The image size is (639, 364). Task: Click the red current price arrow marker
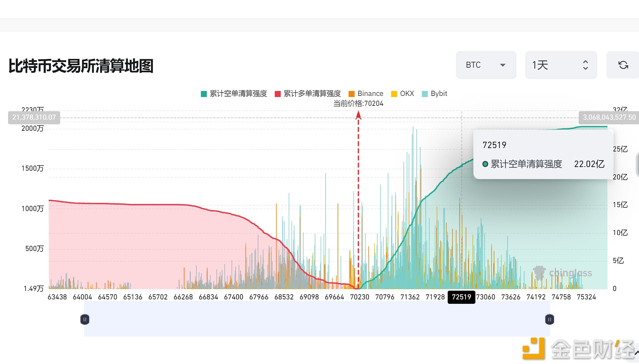coord(358,115)
